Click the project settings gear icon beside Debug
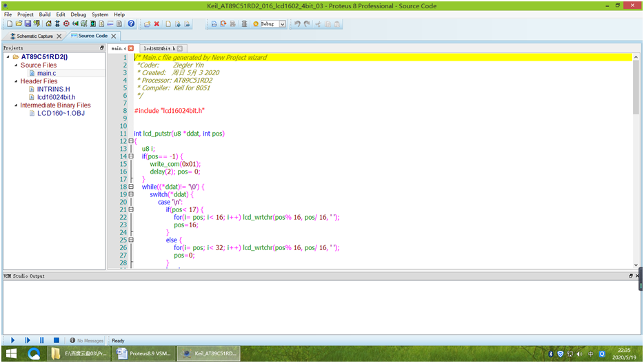 pyautogui.click(x=256, y=24)
